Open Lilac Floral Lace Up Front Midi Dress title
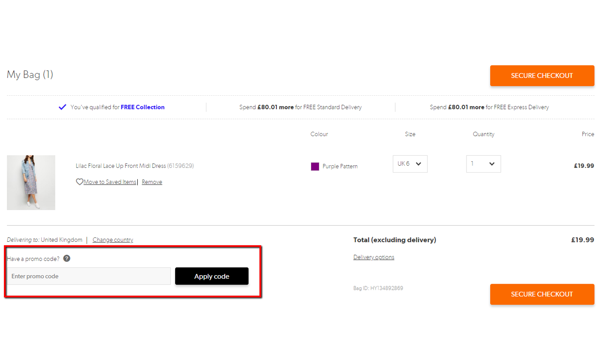Viewport: 606px width, 364px height. [x=121, y=166]
